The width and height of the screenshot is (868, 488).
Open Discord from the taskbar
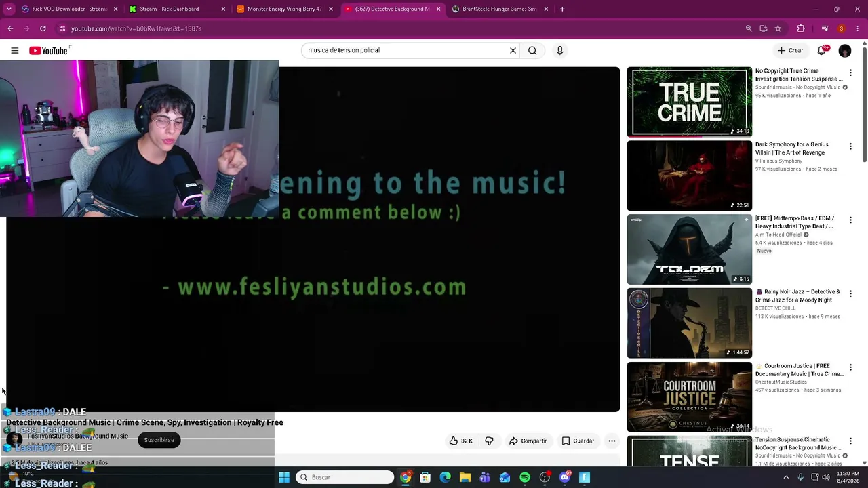click(565, 477)
